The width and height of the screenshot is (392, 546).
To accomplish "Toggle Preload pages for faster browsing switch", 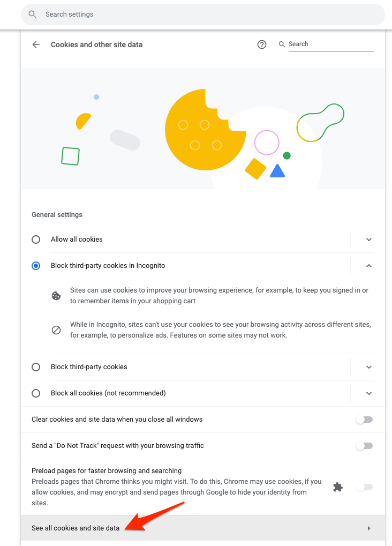I will coord(364,487).
